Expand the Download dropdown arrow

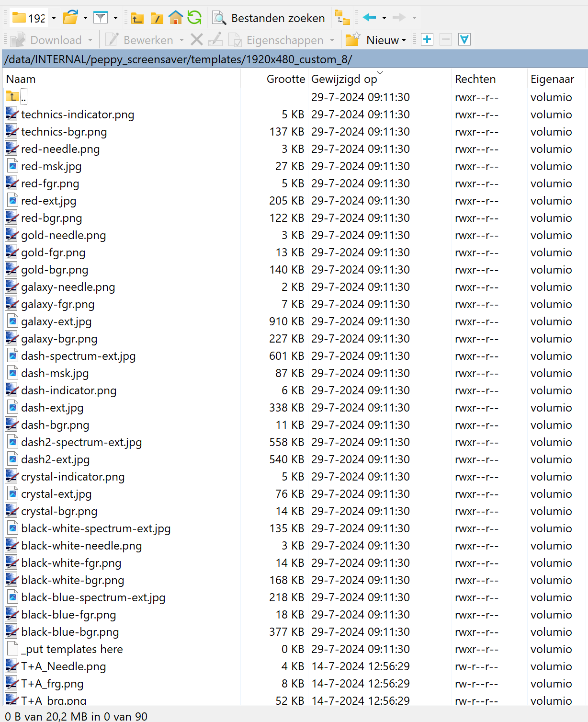click(90, 40)
